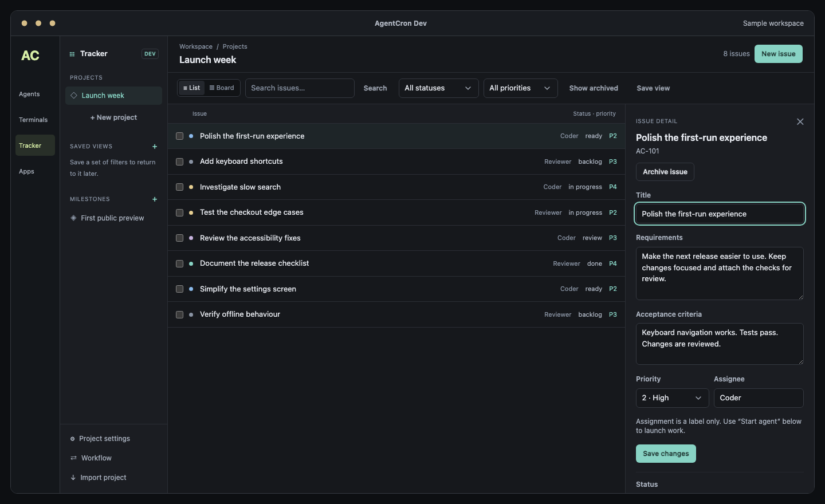Click the purple status dot of Review the accessibility fixes
825x504 pixels.
[191, 238]
